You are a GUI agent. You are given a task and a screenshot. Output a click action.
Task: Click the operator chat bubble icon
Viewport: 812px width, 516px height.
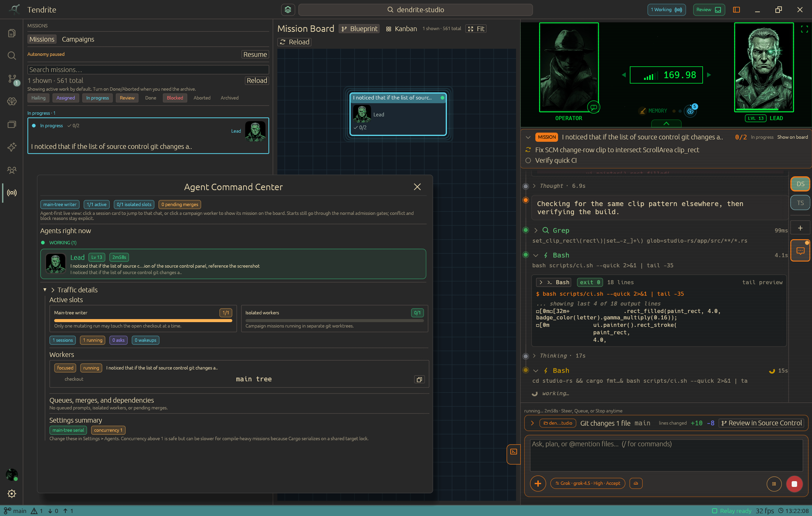[593, 107]
